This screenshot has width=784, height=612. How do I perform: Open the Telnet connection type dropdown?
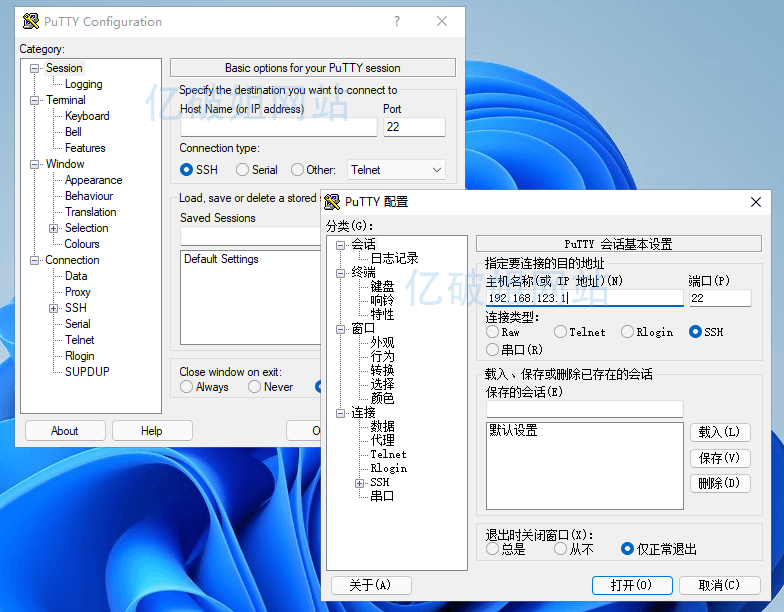396,170
